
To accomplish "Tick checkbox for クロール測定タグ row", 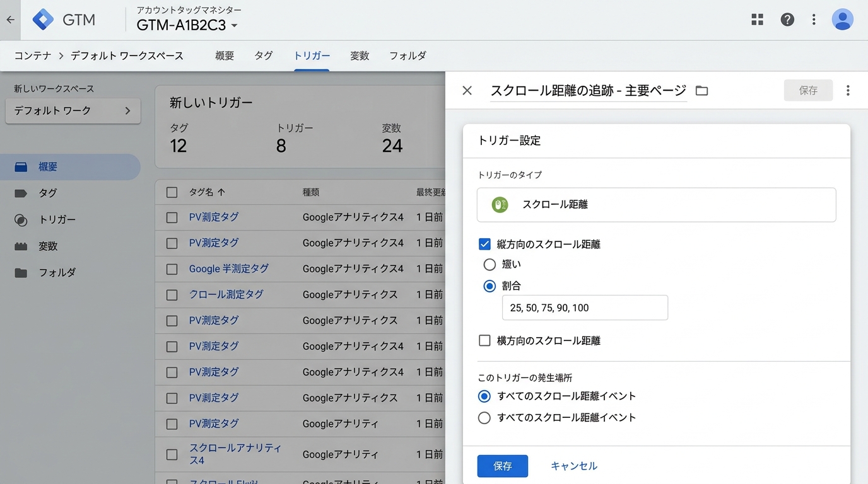I will pos(172,295).
